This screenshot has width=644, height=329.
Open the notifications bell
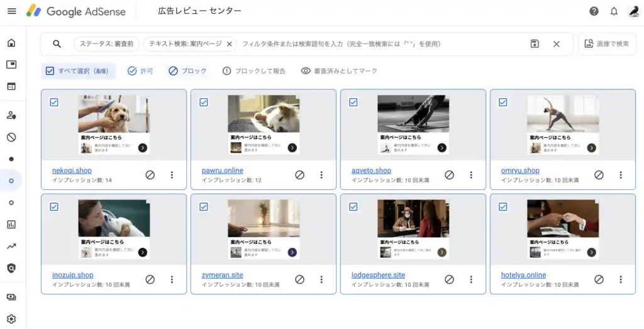tap(614, 11)
